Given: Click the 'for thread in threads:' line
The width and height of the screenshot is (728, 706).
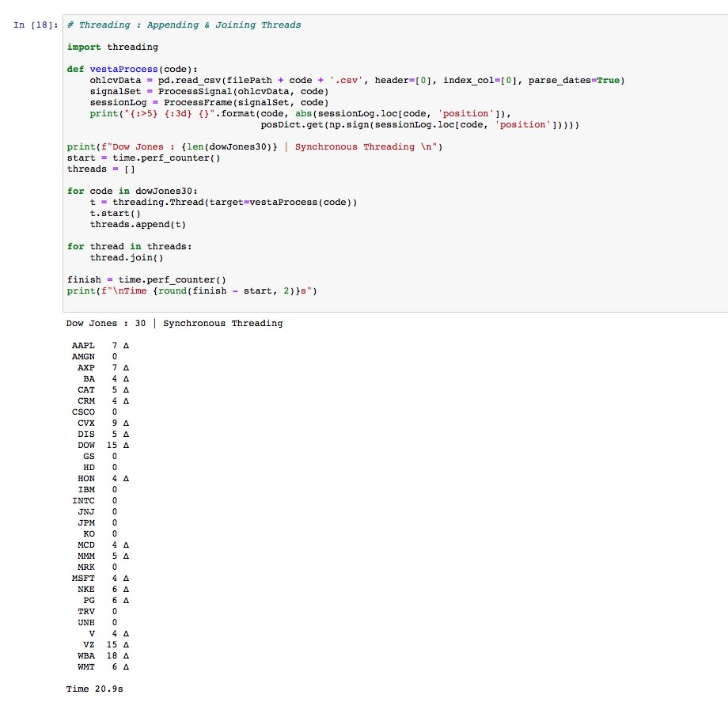Looking at the screenshot, I should 130,247.
